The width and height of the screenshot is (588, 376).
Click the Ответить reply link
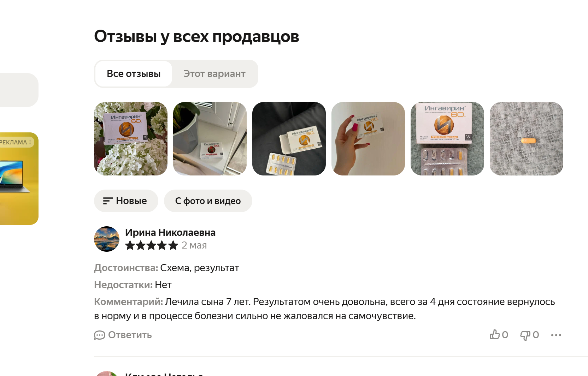coord(123,335)
